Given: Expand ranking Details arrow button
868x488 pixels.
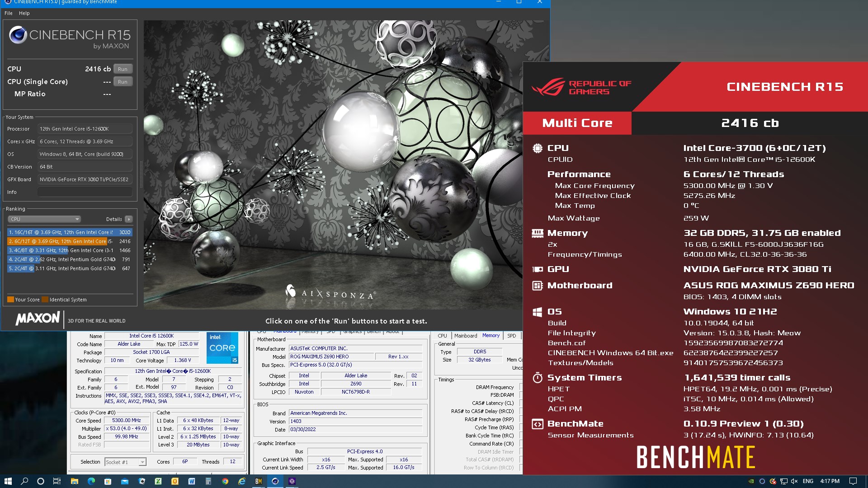Looking at the screenshot, I should click(x=129, y=219).
